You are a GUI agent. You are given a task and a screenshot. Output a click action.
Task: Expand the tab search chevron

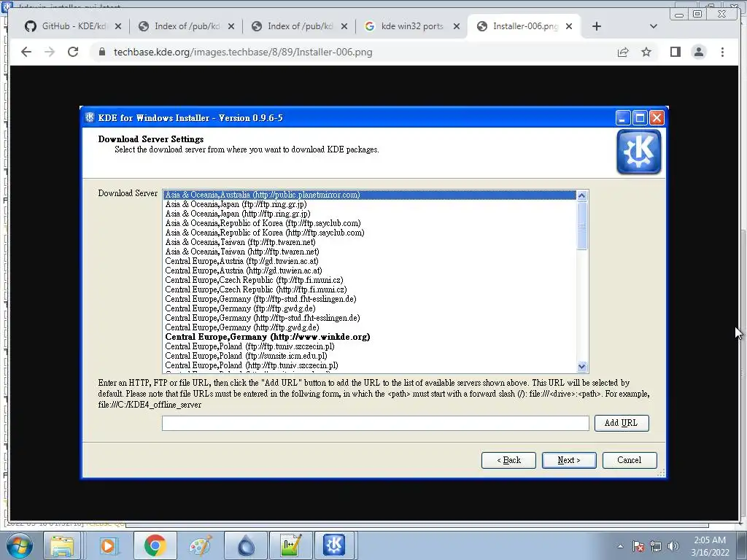pos(653,26)
